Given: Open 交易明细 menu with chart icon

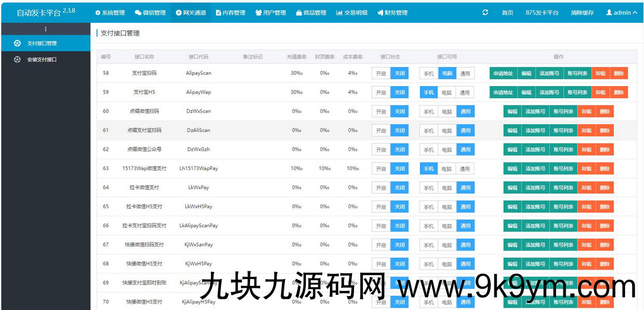Looking at the screenshot, I should [x=351, y=13].
